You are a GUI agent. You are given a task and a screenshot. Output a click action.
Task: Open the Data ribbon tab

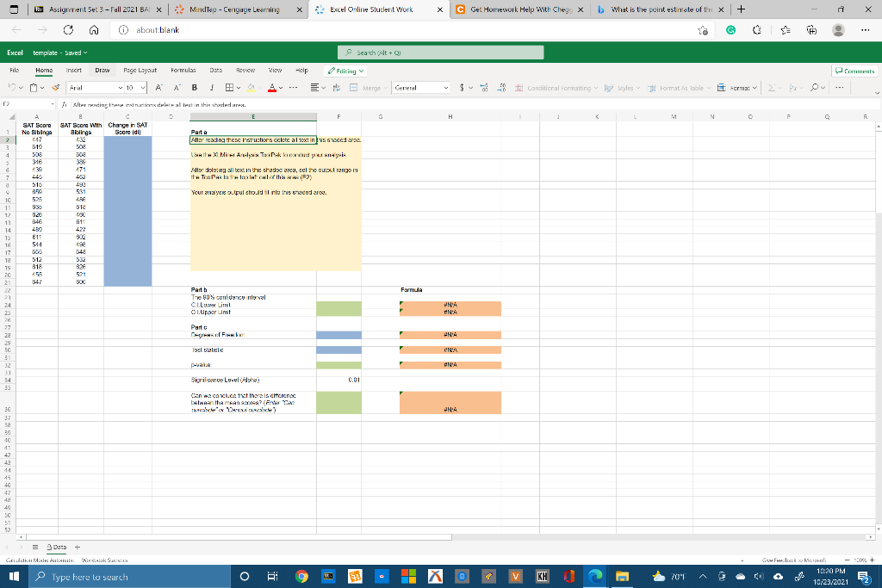(216, 71)
